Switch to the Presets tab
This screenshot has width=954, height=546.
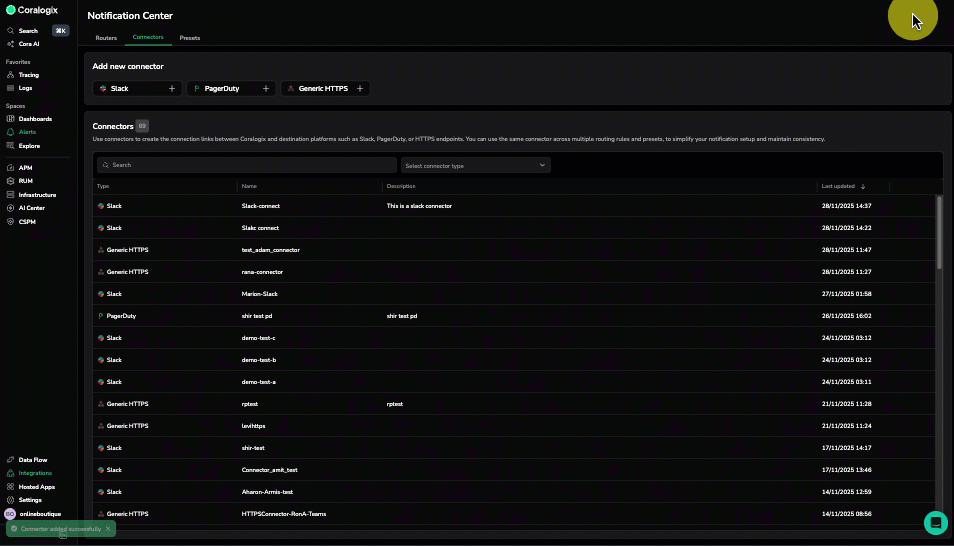pyautogui.click(x=190, y=38)
